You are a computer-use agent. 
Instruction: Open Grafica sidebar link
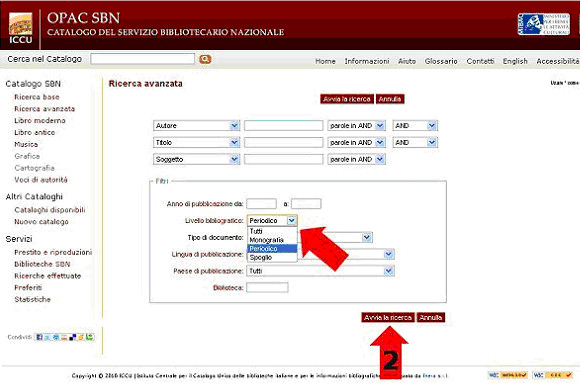pos(27,156)
